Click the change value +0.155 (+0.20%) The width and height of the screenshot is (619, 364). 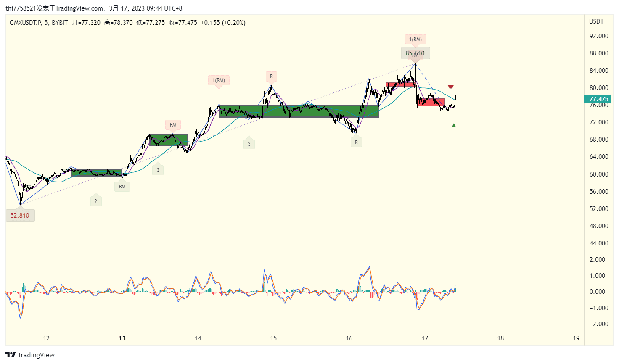[x=223, y=23]
